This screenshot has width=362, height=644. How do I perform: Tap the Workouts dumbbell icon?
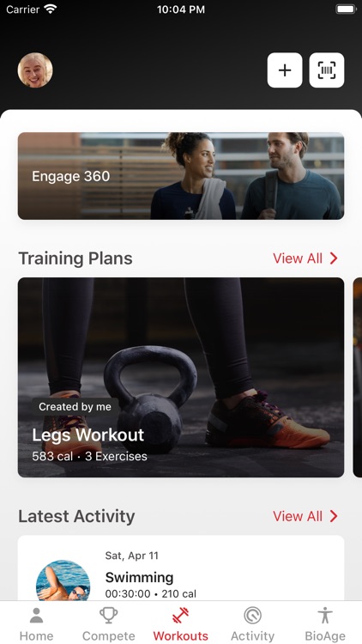point(181,616)
